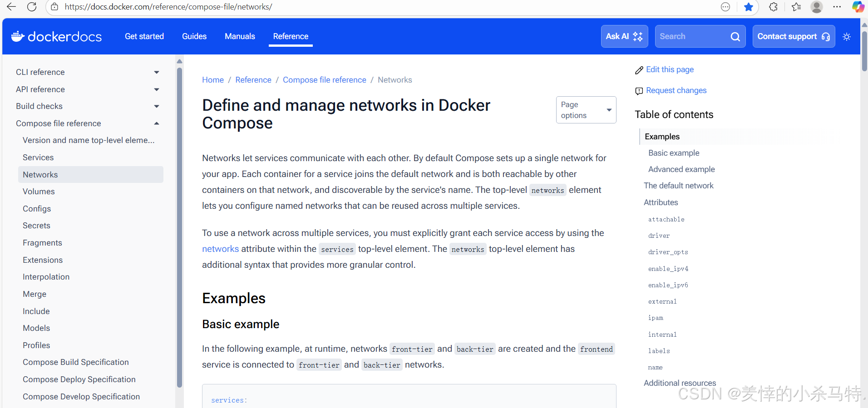Open Fragments in the sidebar

[42, 243]
